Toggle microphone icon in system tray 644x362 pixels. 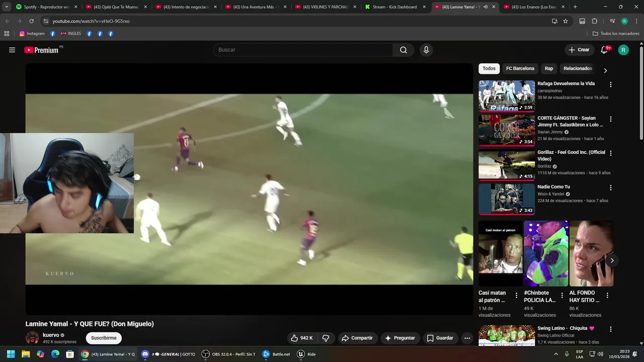tap(567, 354)
